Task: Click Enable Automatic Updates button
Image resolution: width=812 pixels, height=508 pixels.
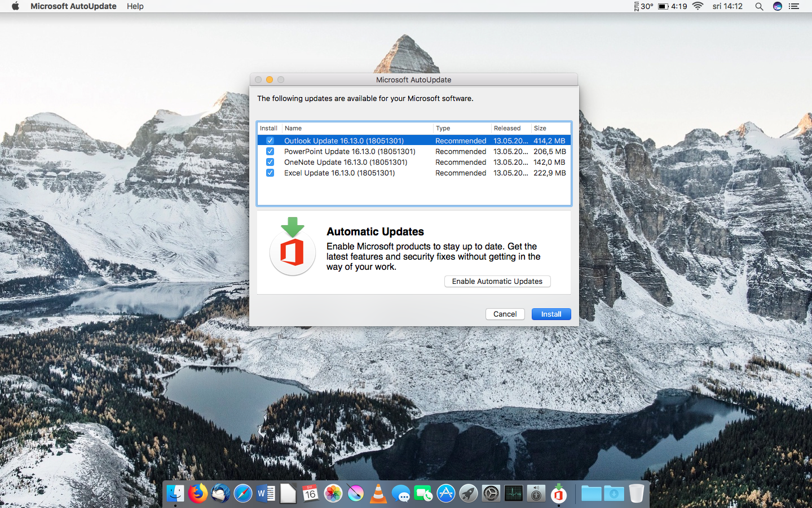Action: pos(497,281)
